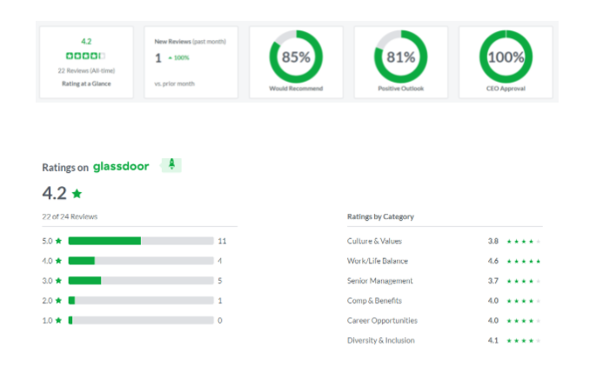Click the 3.7 Senior Management score
The height and width of the screenshot is (379, 602).
coord(493,281)
